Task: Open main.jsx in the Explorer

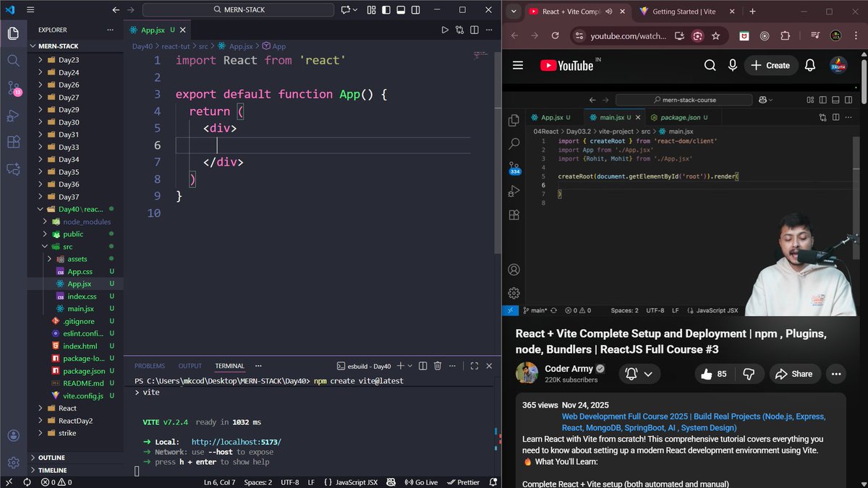Action: tap(80, 309)
